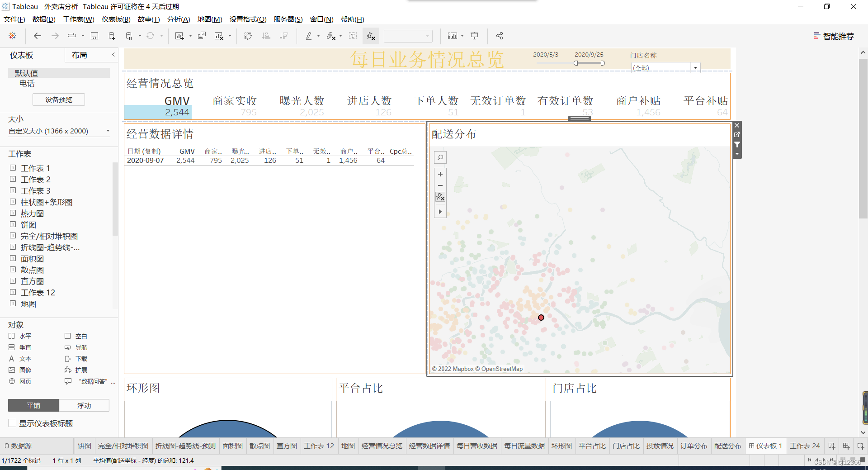Open the 门店名称 filter dropdown
The height and width of the screenshot is (470, 868).
pos(695,67)
